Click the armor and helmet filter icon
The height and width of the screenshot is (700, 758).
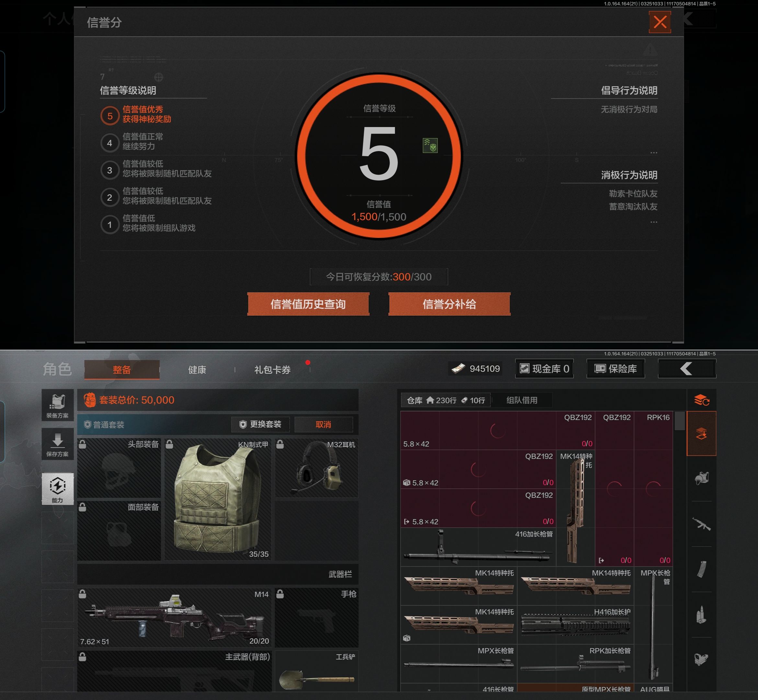click(x=701, y=478)
